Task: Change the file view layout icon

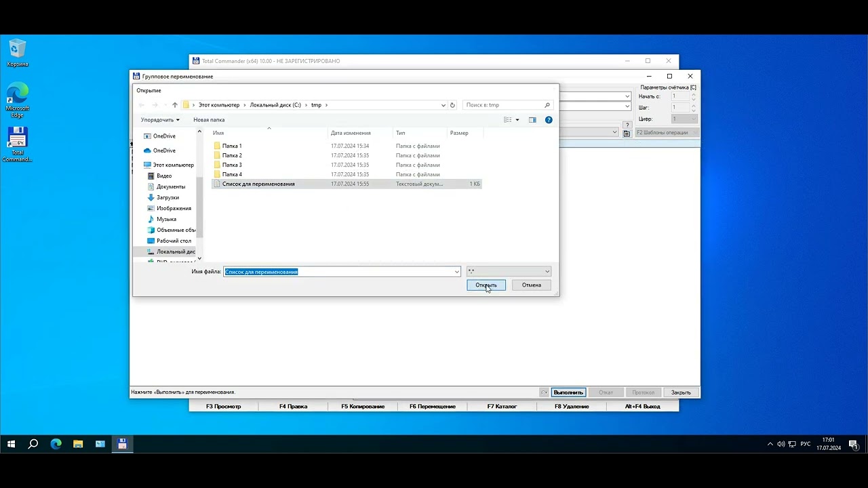Action: pos(508,120)
